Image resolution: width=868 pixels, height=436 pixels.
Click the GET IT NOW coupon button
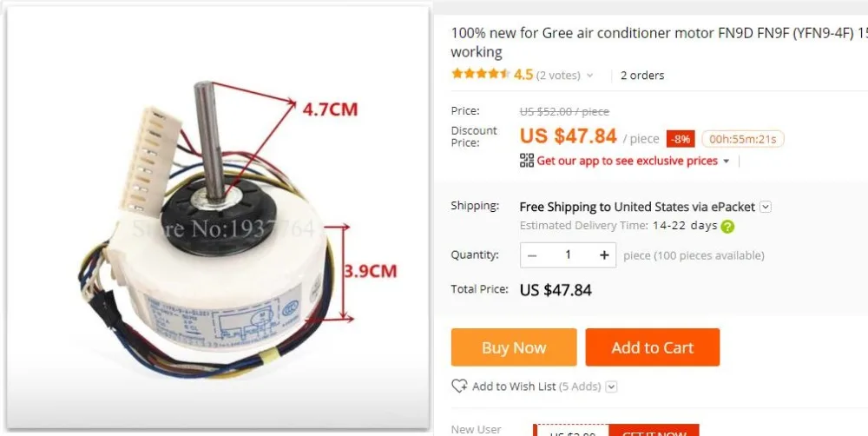654,431
